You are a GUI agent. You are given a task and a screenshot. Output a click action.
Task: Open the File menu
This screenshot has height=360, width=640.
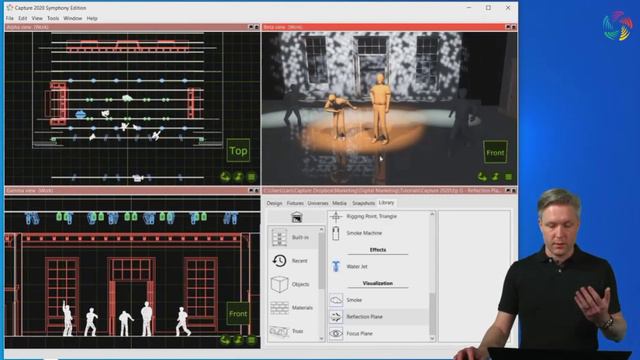(10, 18)
